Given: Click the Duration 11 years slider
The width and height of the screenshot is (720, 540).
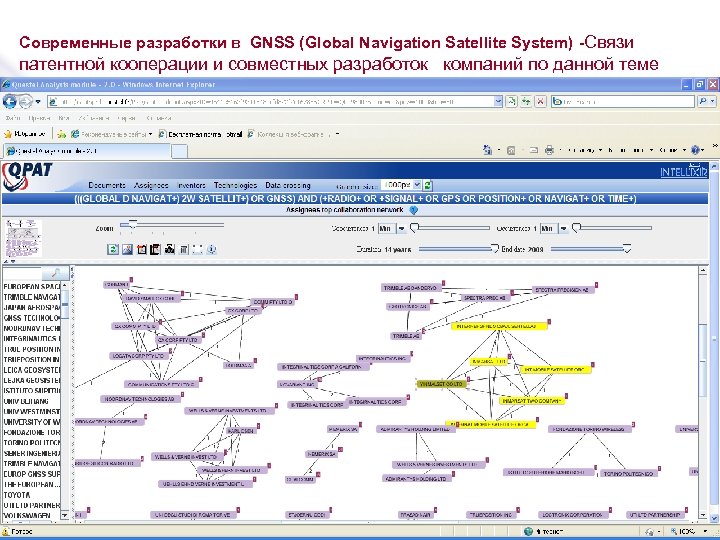Looking at the screenshot, I should 459,249.
